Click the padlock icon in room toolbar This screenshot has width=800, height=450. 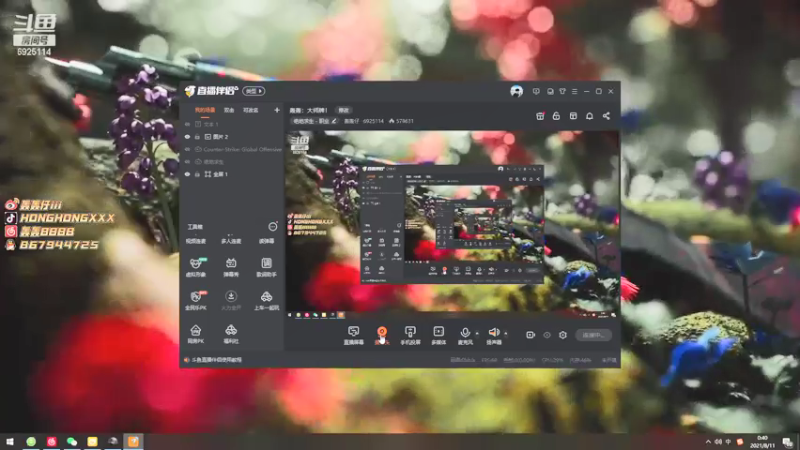556,116
